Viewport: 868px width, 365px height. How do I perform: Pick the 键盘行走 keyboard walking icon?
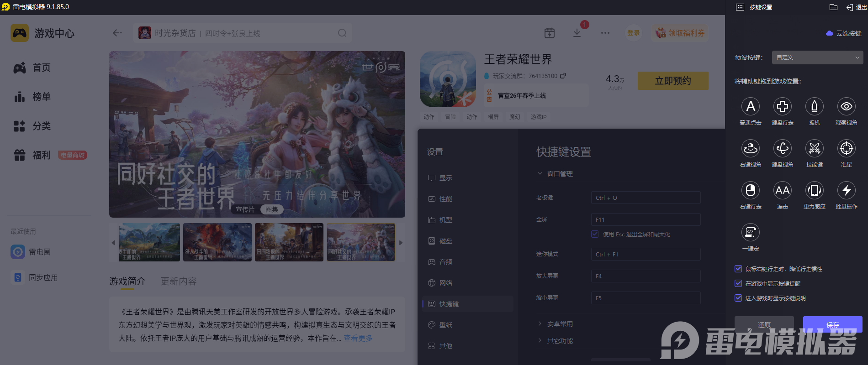click(x=782, y=106)
